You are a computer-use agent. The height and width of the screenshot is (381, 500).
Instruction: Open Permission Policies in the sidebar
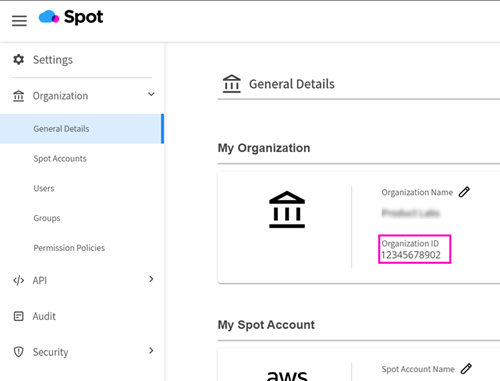pos(69,248)
